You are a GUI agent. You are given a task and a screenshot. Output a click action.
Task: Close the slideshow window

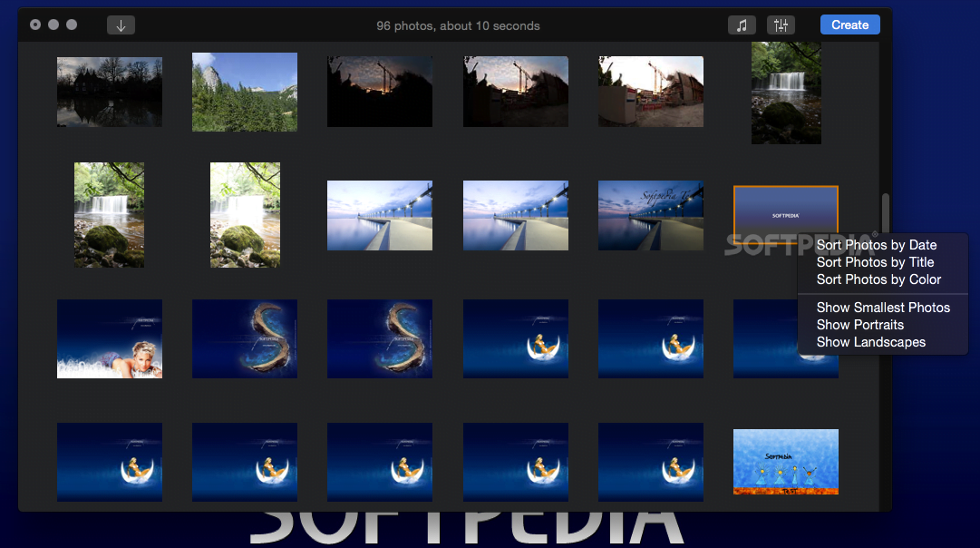(x=35, y=25)
